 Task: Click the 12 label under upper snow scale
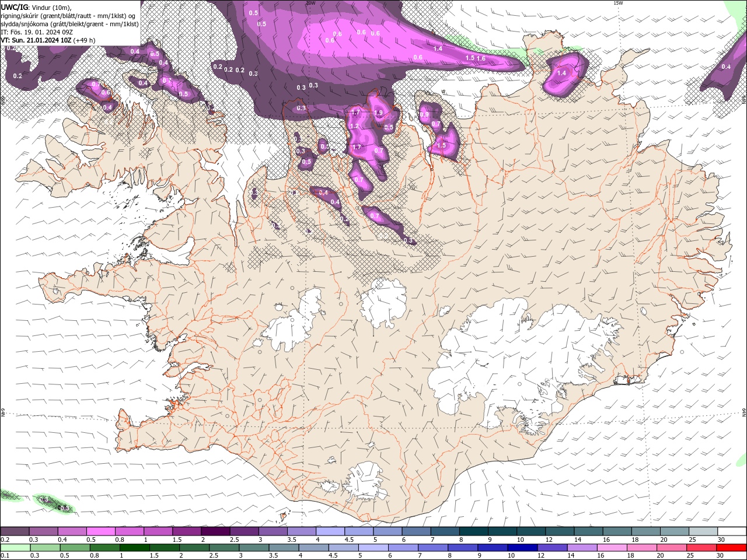549,540
